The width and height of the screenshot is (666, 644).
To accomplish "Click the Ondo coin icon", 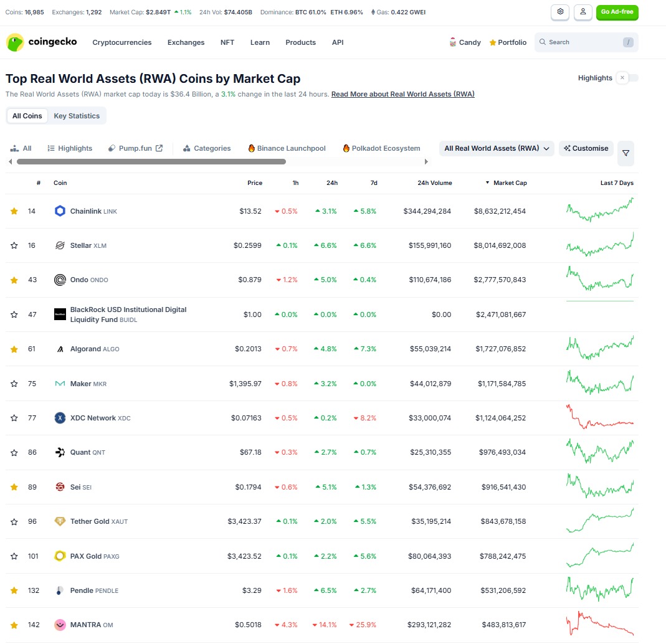I will 60,280.
